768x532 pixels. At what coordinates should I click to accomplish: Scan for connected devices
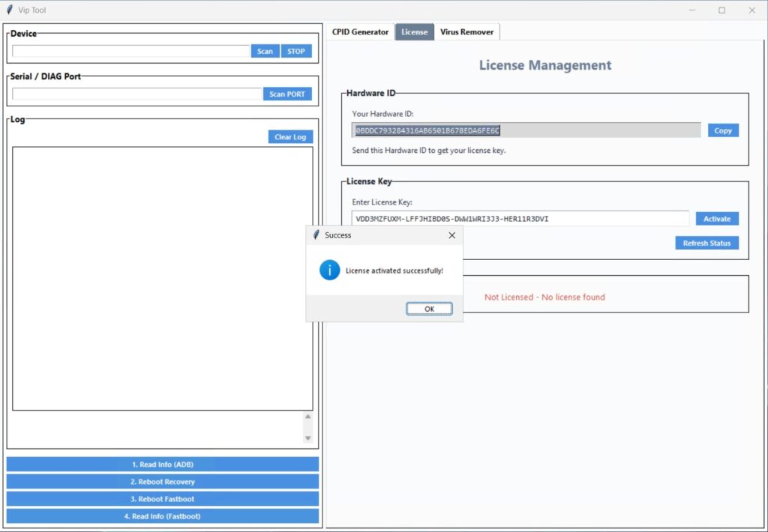pos(265,52)
